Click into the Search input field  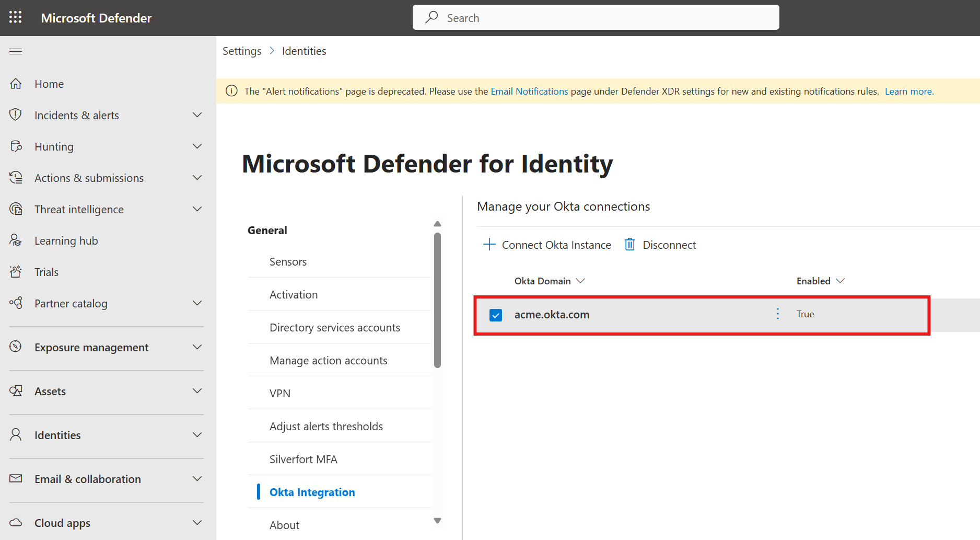click(x=596, y=17)
